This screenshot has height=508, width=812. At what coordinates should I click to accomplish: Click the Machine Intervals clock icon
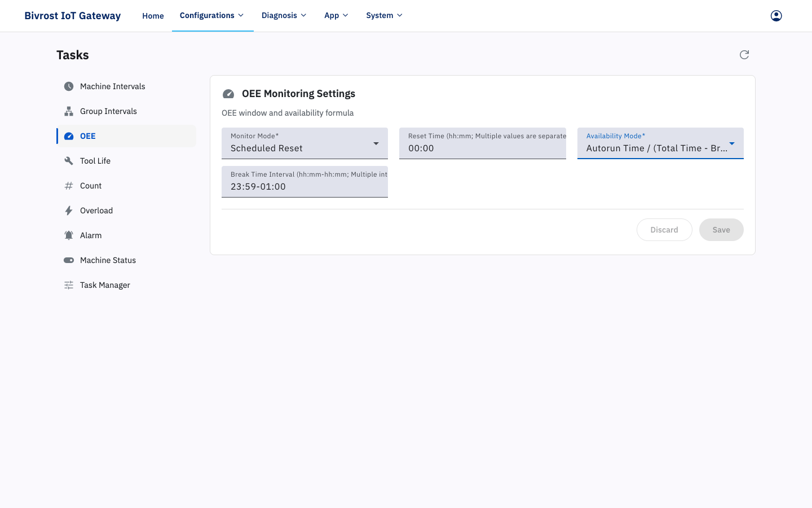pyautogui.click(x=69, y=86)
